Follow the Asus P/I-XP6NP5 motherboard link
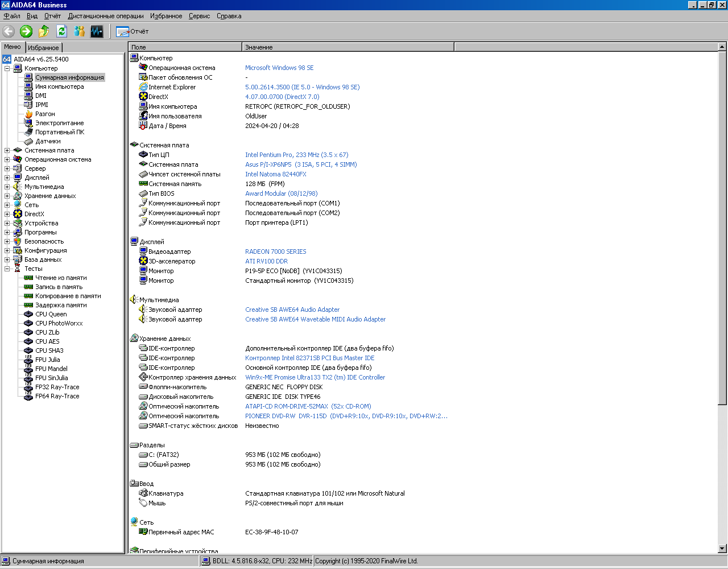Screen dimensions: 728x569 click(x=301, y=164)
